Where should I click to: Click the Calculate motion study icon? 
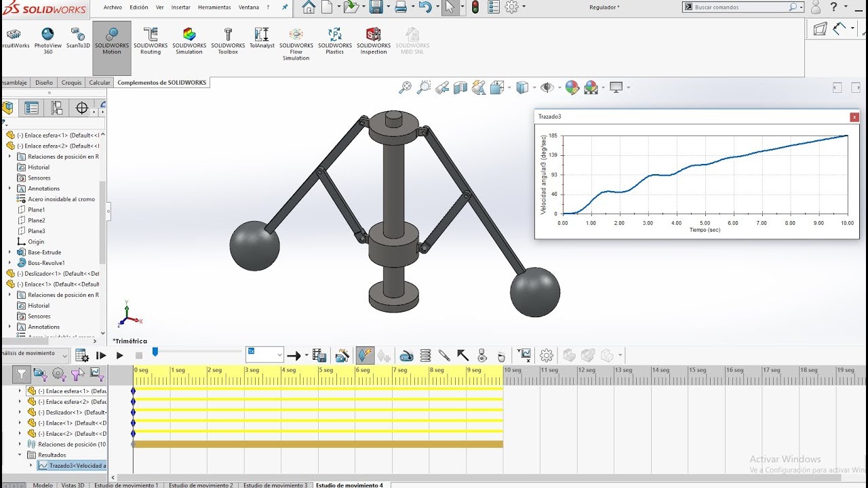pos(81,355)
